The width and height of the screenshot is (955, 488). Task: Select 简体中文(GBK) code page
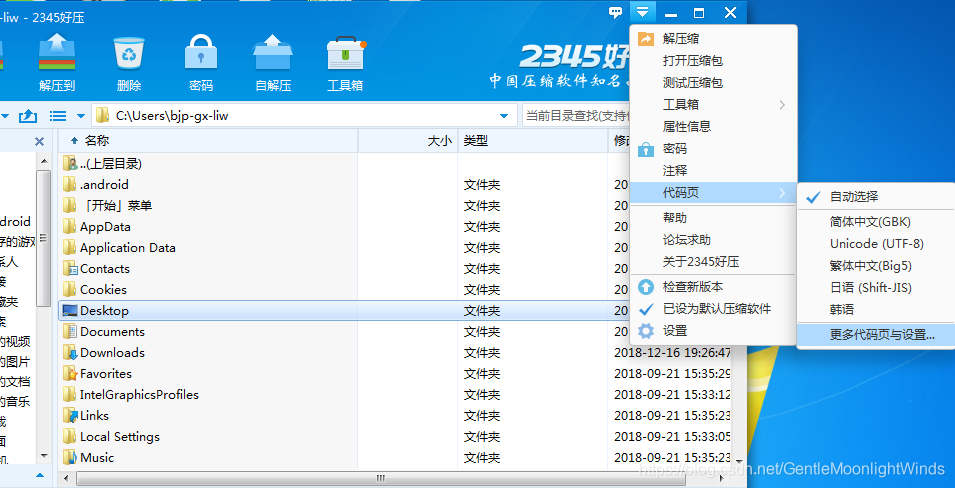tap(876, 222)
